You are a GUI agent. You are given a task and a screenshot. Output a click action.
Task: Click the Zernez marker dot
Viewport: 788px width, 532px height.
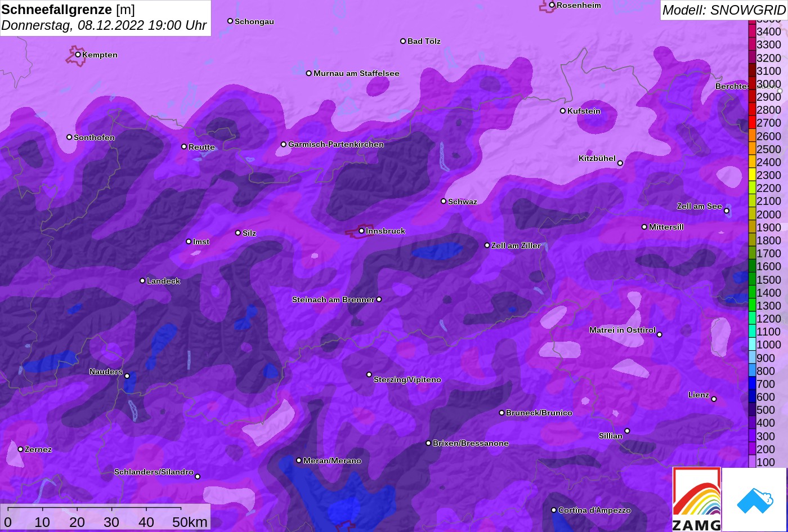21,449
